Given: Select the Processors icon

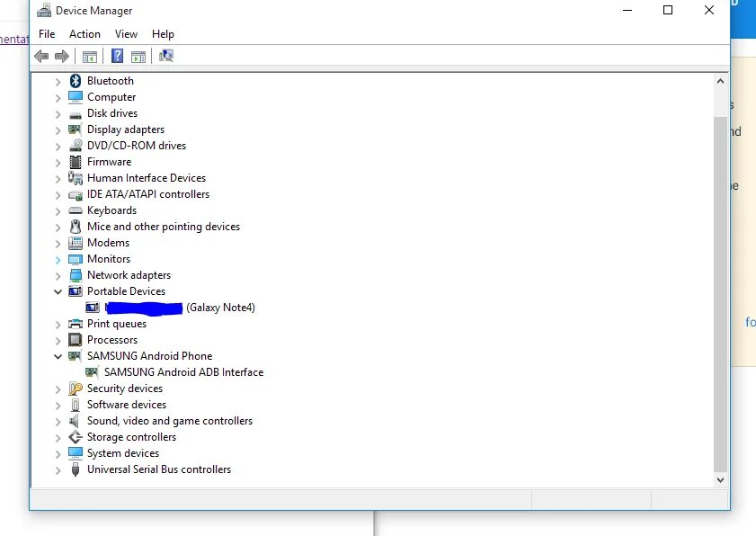Looking at the screenshot, I should tap(76, 340).
